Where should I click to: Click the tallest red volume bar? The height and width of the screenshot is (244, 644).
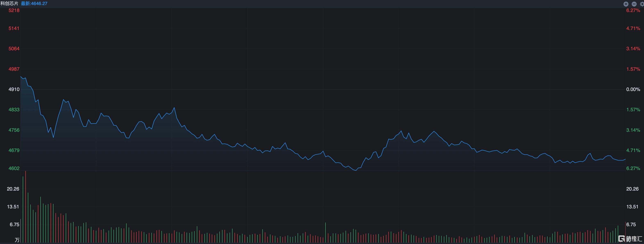point(25,207)
